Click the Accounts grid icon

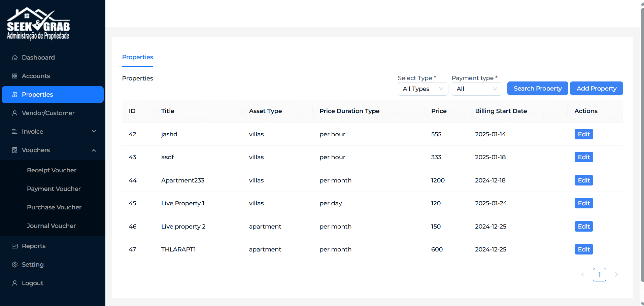(14, 76)
